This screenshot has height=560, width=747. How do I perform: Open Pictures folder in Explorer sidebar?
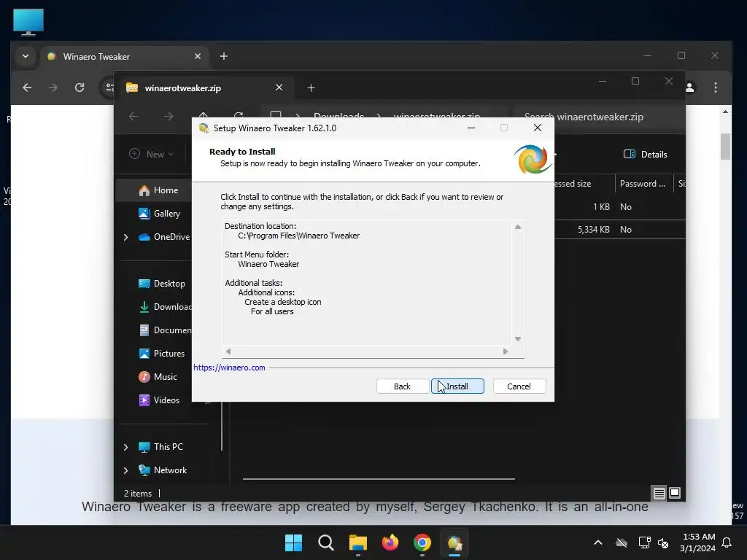[x=161, y=354]
